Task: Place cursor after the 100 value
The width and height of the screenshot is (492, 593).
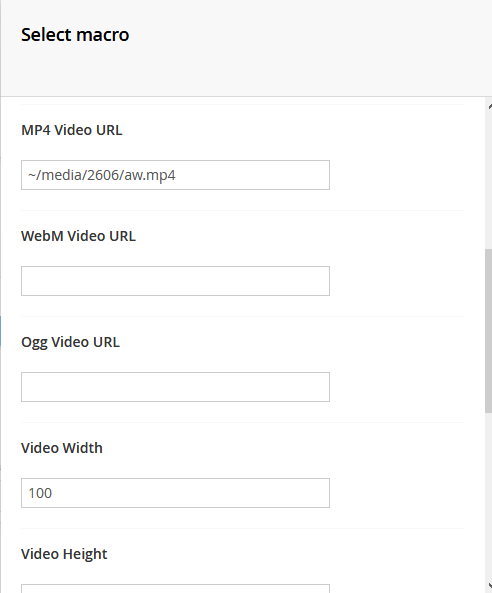Action: click(x=53, y=493)
